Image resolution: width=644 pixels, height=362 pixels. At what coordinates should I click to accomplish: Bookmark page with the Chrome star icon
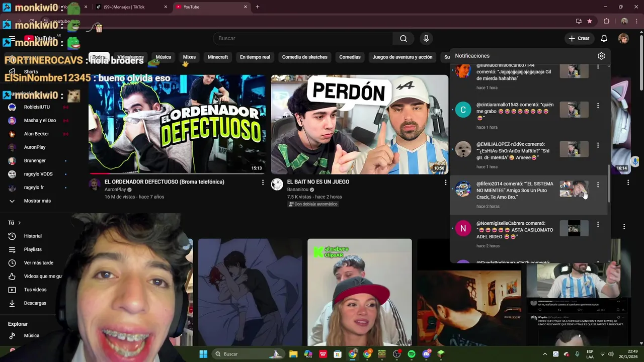[590, 21]
